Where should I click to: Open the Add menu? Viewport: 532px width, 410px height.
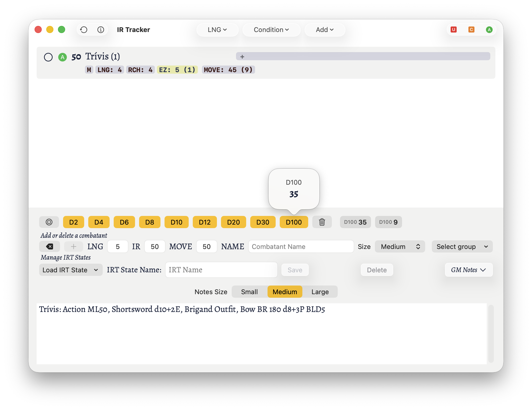point(324,30)
